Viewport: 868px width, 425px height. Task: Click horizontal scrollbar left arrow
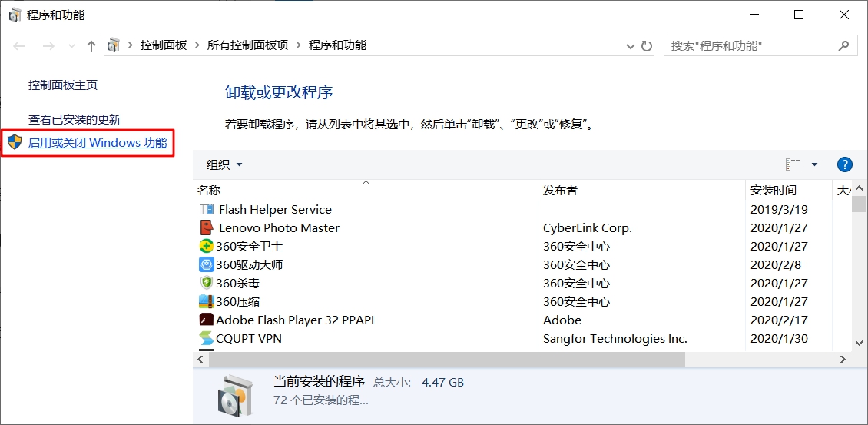pyautogui.click(x=200, y=359)
